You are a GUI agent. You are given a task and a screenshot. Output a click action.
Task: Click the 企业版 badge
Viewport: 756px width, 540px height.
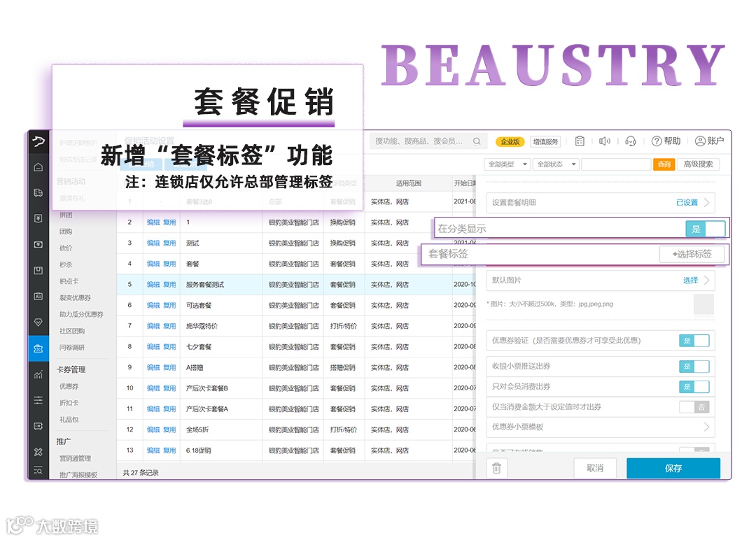click(x=510, y=141)
